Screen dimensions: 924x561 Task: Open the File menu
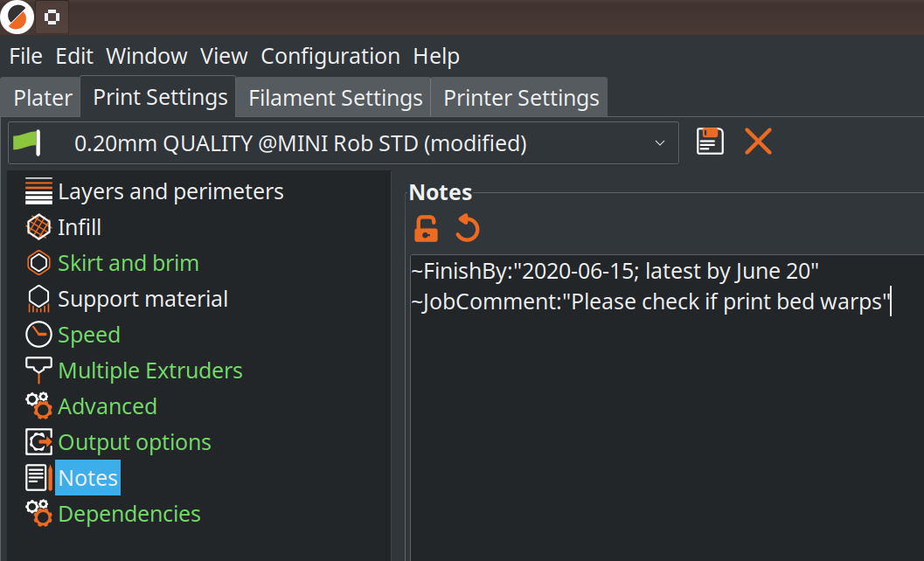pyautogui.click(x=26, y=56)
